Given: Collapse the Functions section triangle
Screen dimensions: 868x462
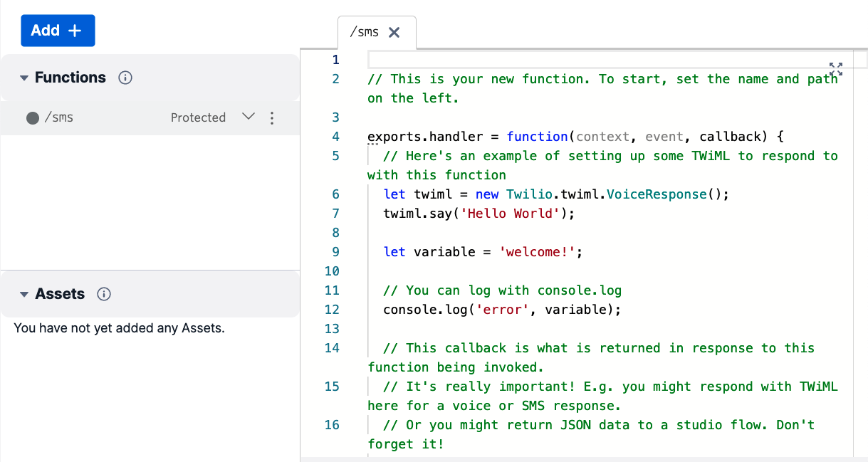Looking at the screenshot, I should pos(23,78).
